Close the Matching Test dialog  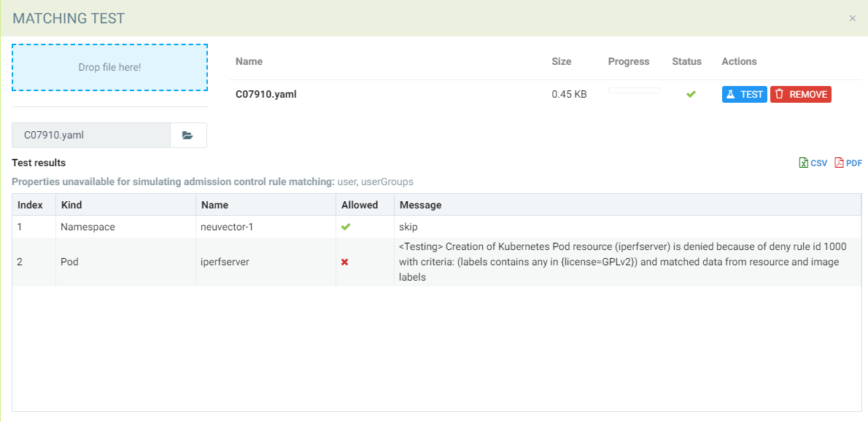[852, 18]
